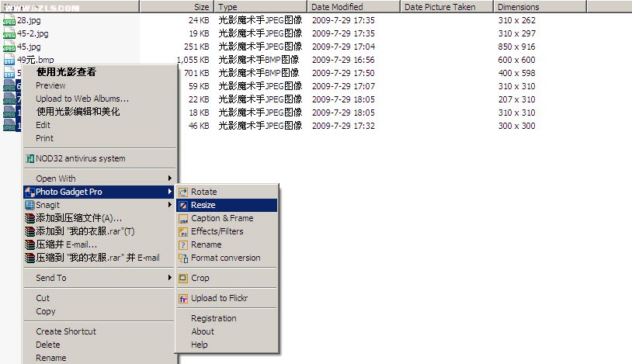The width and height of the screenshot is (632, 364).
Task: Select Create Shortcut menu entry
Action: (x=66, y=331)
